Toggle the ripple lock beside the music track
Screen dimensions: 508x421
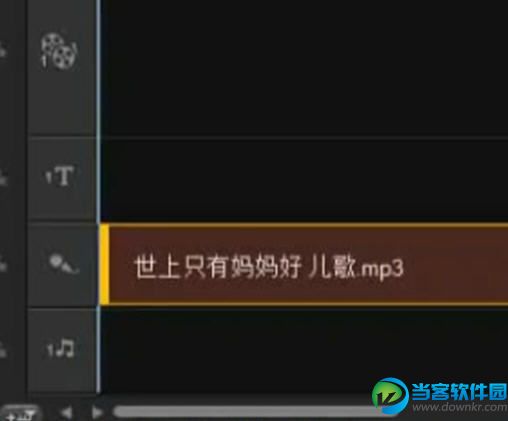tap(3, 349)
